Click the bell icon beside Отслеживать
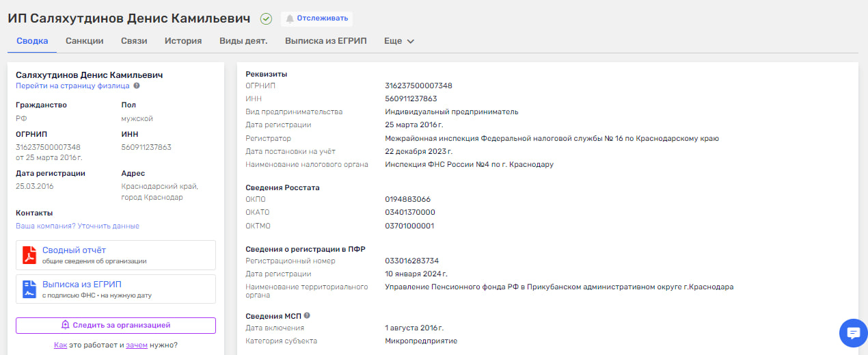This screenshot has width=868, height=355. 290,18
